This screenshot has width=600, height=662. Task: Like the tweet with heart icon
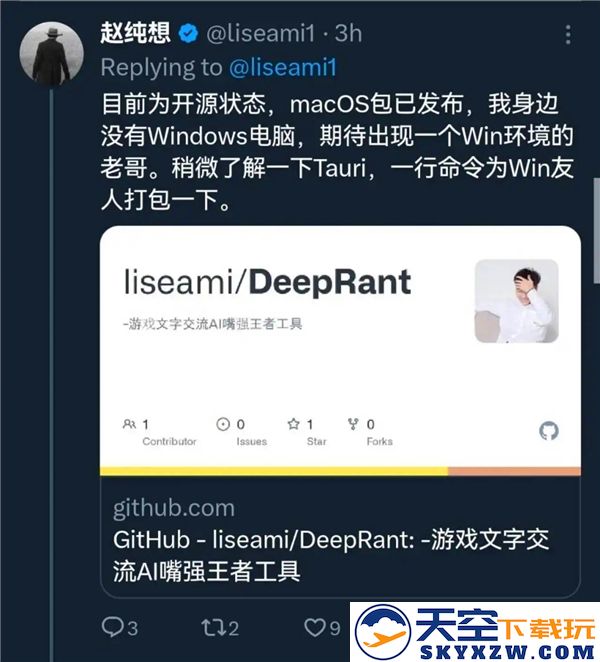click(x=315, y=627)
